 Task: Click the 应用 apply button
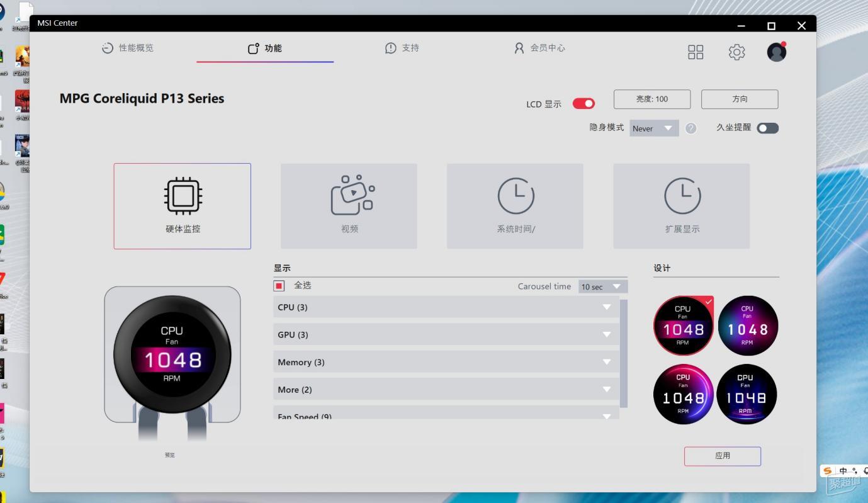(x=723, y=456)
